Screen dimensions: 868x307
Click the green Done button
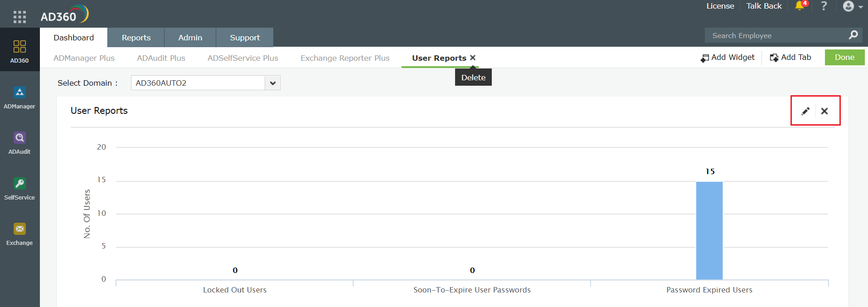844,57
